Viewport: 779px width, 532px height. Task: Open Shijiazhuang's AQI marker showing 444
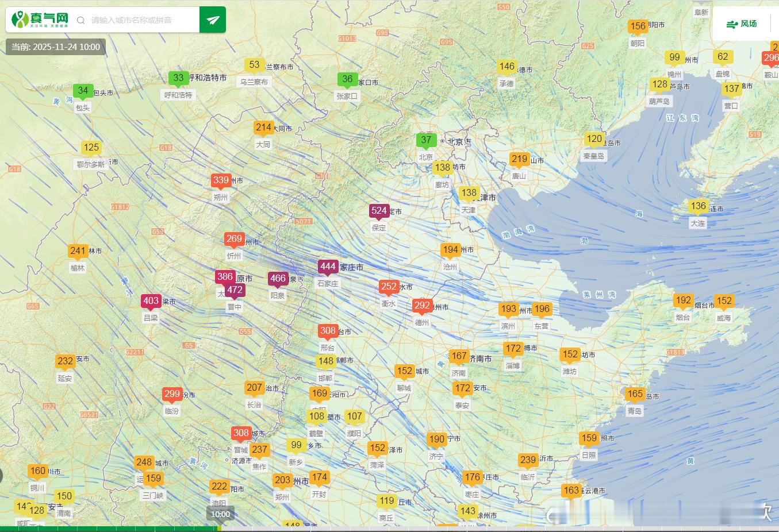point(328,267)
